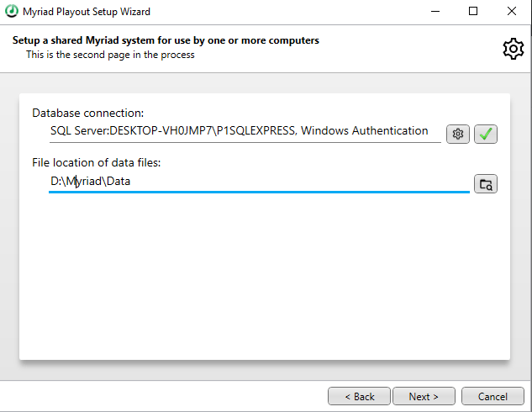532x412 pixels.
Task: Close the Myriad Playout Setup Wizard
Action: pyautogui.click(x=512, y=12)
